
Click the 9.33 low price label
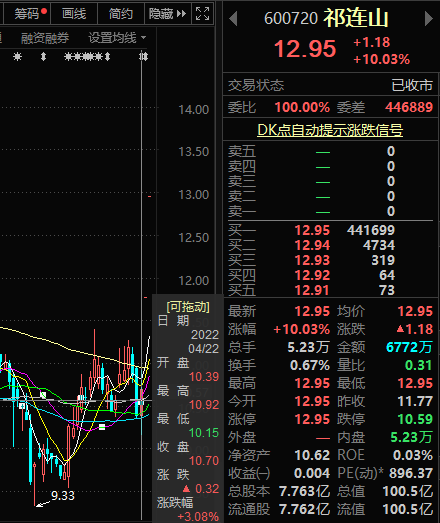click(x=63, y=496)
